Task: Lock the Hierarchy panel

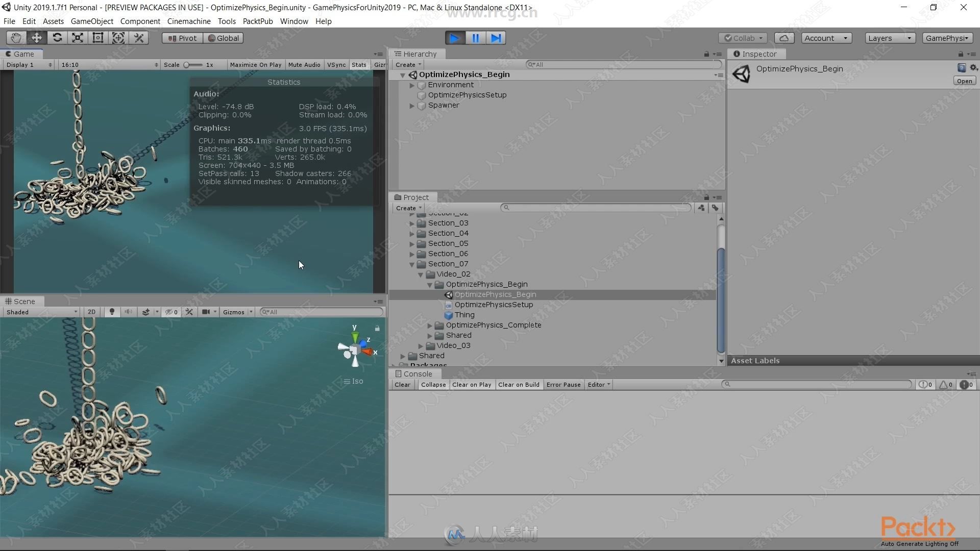Action: click(x=706, y=54)
